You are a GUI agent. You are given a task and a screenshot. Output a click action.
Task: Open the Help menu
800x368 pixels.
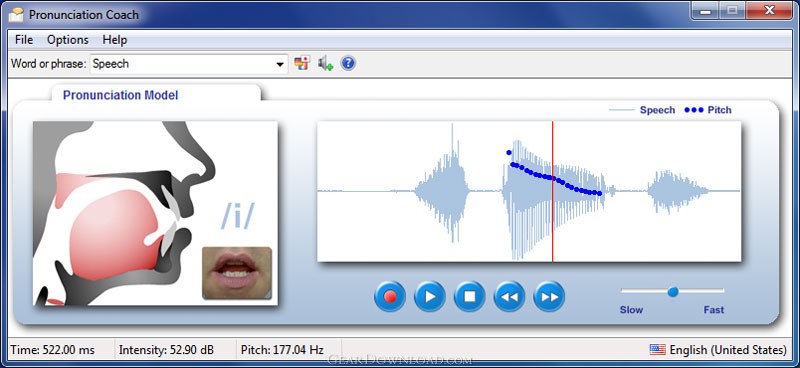115,40
